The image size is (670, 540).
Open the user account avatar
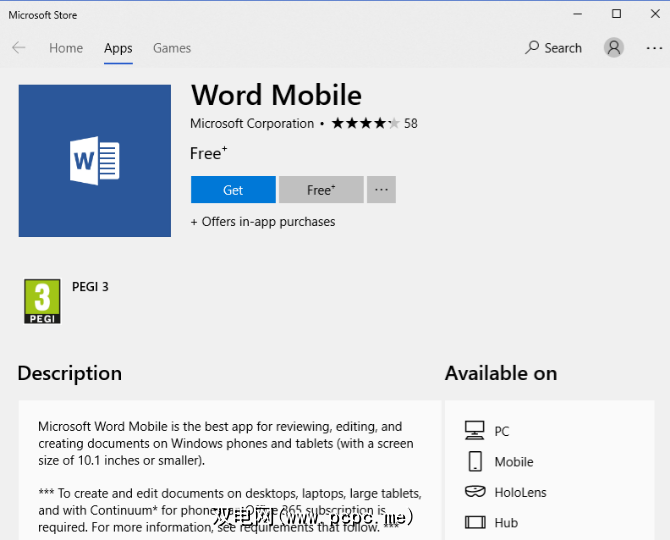(x=614, y=47)
